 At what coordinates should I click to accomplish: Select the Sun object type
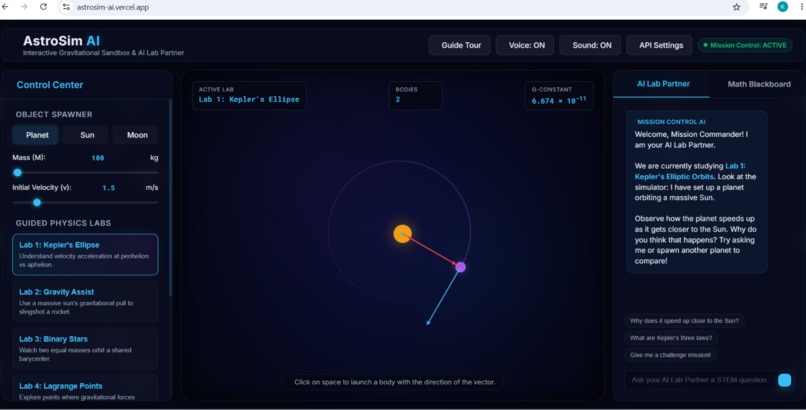click(x=87, y=135)
